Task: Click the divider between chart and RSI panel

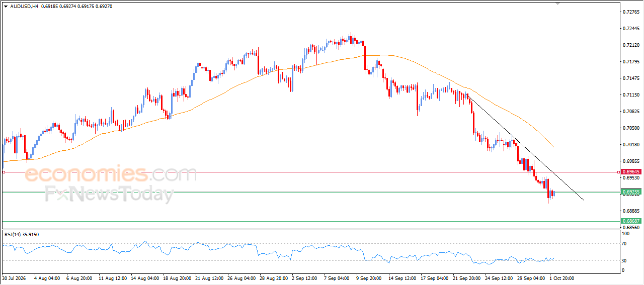Action: point(310,230)
